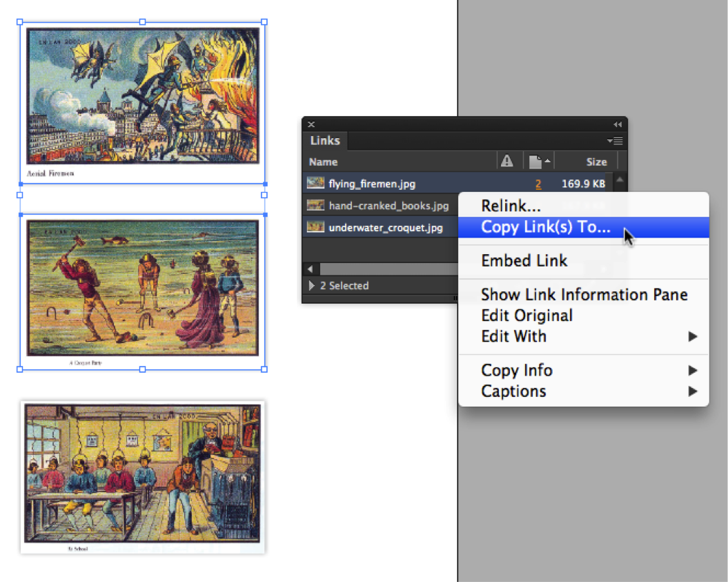Click flying_firemen.jpg thumbnail icon in list
728x582 pixels.
(315, 182)
